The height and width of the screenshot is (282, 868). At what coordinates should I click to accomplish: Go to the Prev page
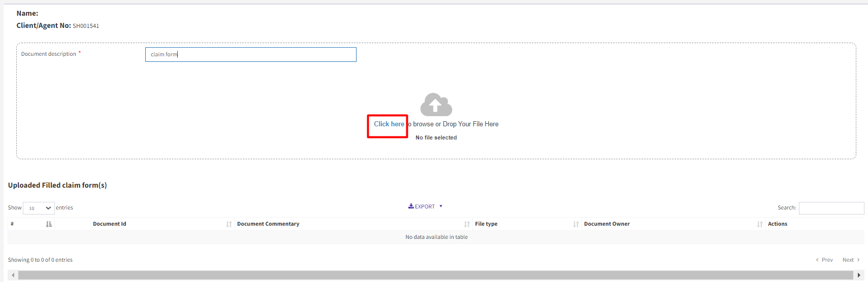coord(824,260)
